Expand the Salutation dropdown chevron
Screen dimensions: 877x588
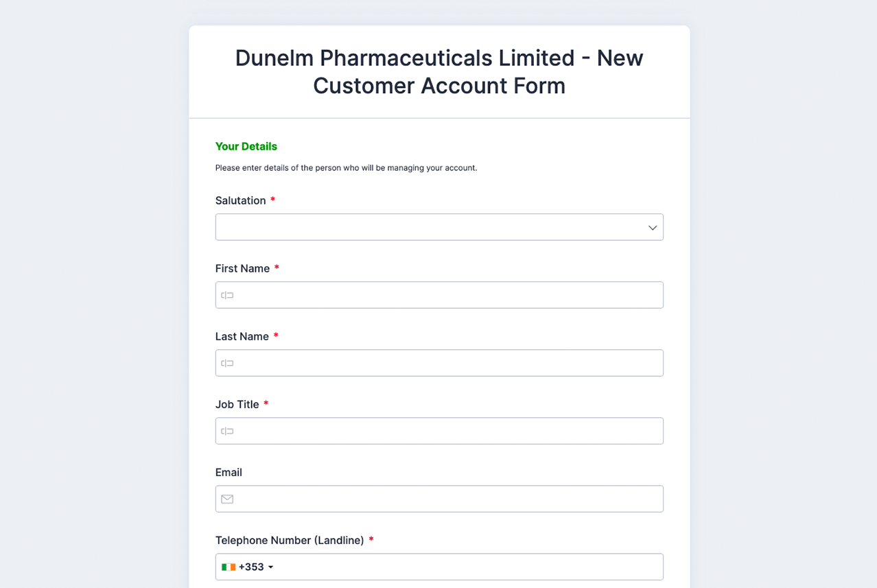(x=653, y=228)
